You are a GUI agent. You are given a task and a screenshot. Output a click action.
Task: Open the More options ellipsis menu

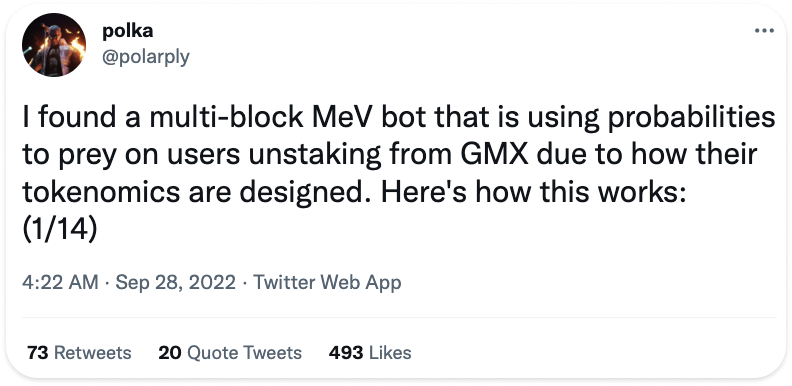tap(764, 31)
